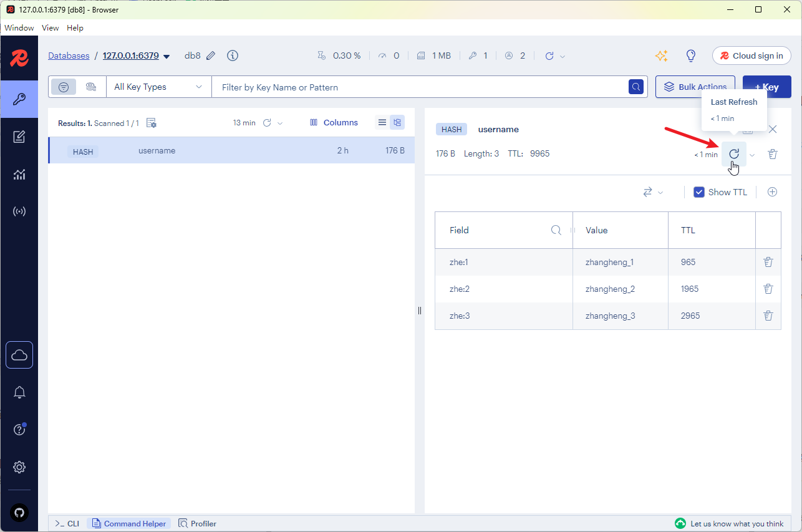Switch to filter-by-pattern search mode

point(64,87)
